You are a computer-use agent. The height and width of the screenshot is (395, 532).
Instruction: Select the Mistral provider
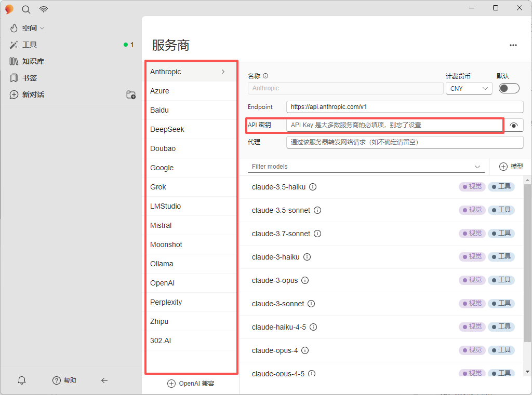coord(191,225)
